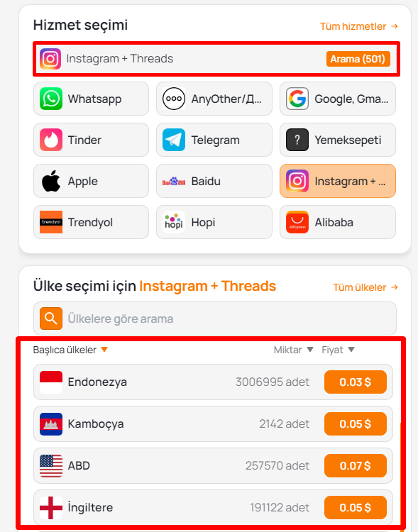Pick the Hopi service icon
This screenshot has width=418, height=532.
pos(174,222)
